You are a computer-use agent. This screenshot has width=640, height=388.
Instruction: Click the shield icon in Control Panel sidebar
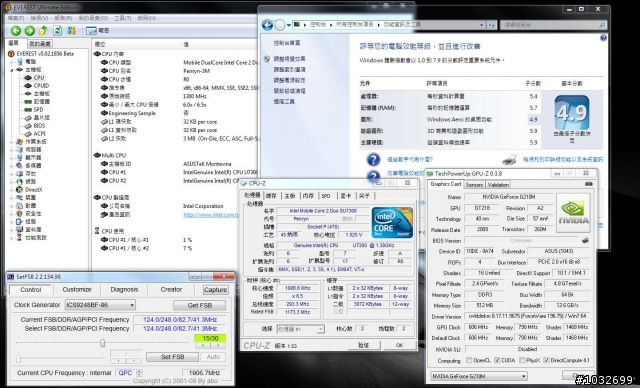coord(267,59)
